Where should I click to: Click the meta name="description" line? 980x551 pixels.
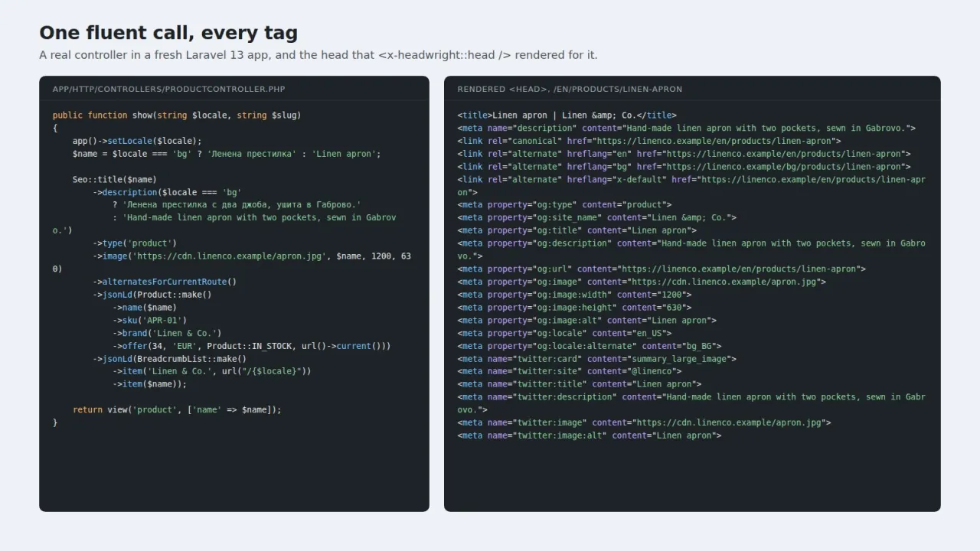687,129
